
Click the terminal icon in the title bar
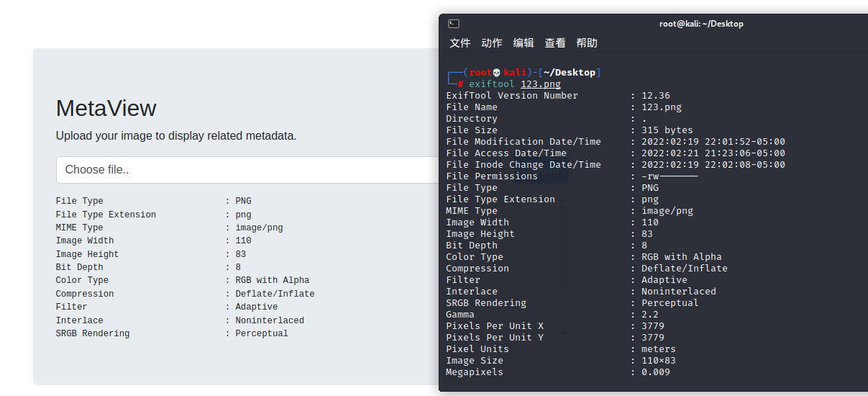click(453, 24)
